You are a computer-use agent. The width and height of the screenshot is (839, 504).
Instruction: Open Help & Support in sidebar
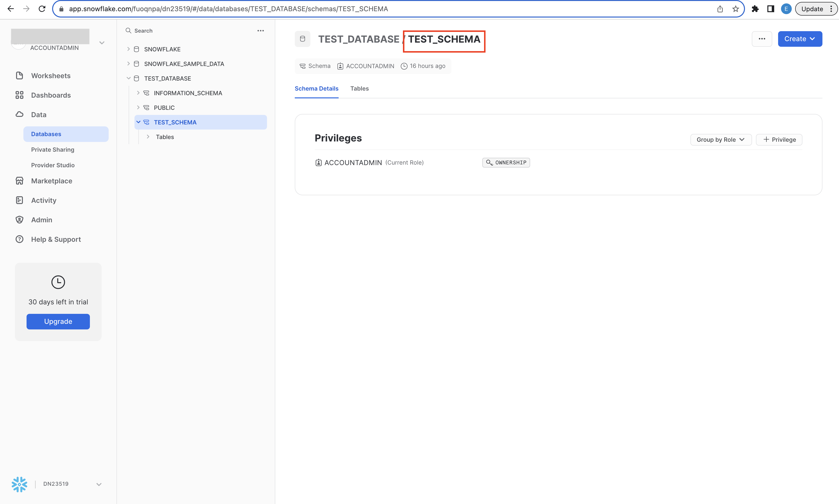56,239
